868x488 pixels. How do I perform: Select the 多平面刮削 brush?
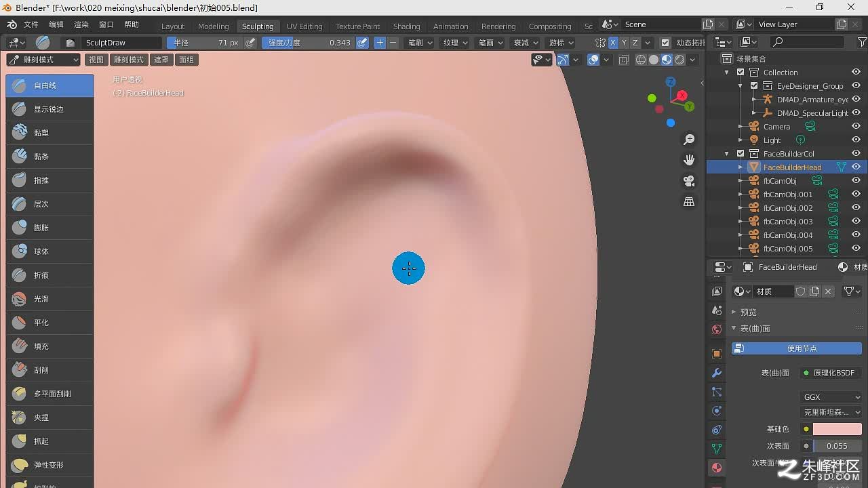[x=50, y=394]
